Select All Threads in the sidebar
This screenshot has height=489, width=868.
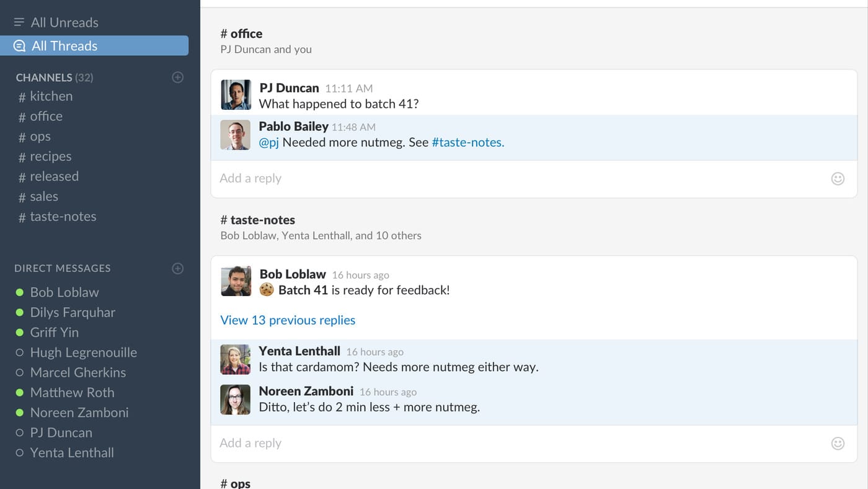point(64,46)
